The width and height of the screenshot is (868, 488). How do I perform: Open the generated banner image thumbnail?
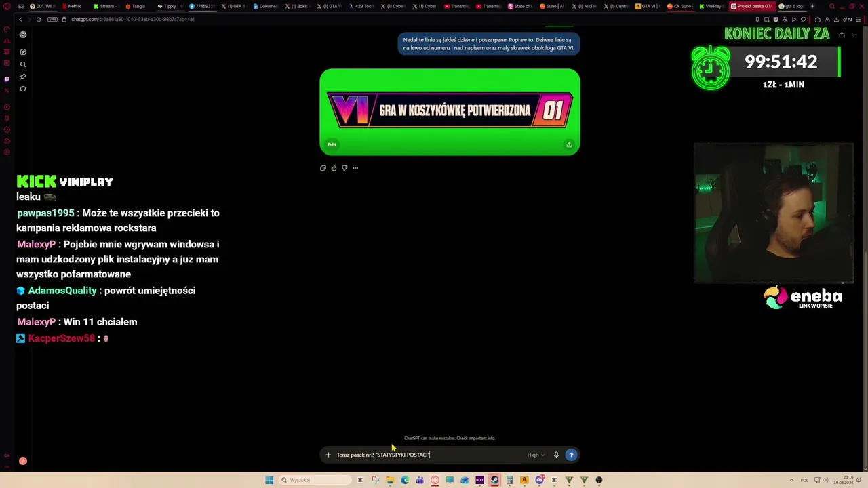[450, 112]
